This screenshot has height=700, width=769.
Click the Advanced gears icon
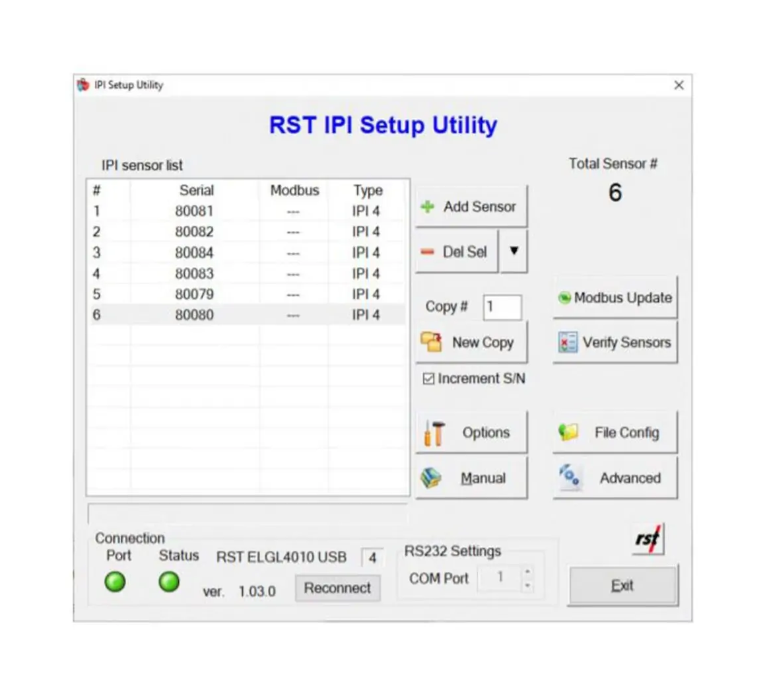click(569, 476)
